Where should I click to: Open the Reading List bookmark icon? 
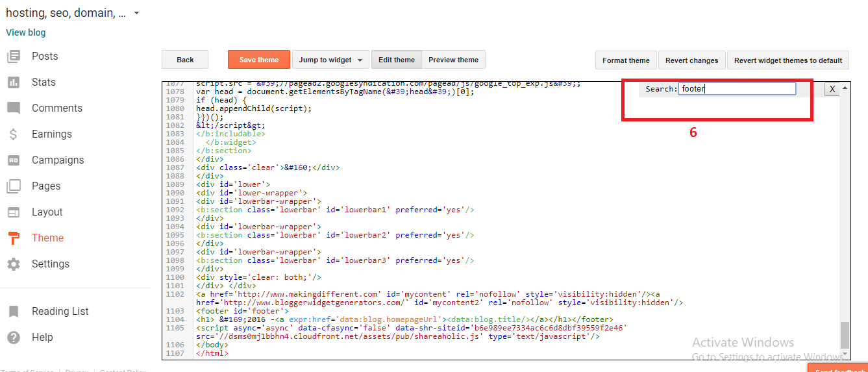tap(14, 312)
